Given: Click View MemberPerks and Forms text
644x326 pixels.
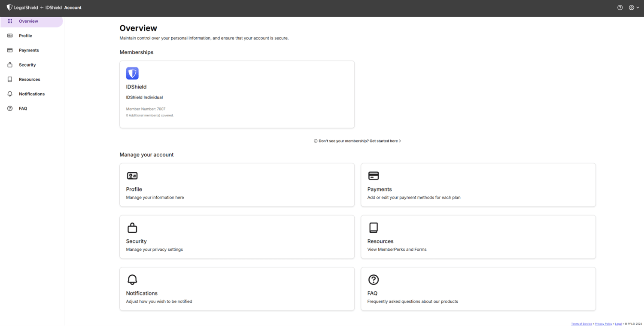Looking at the screenshot, I should tap(397, 250).
